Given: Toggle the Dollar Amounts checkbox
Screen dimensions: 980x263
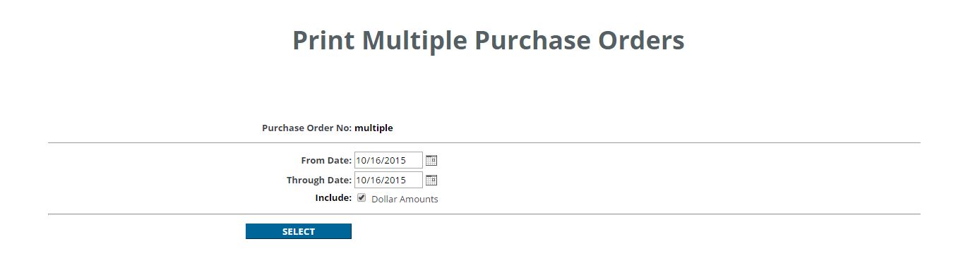Looking at the screenshot, I should coord(361,198).
